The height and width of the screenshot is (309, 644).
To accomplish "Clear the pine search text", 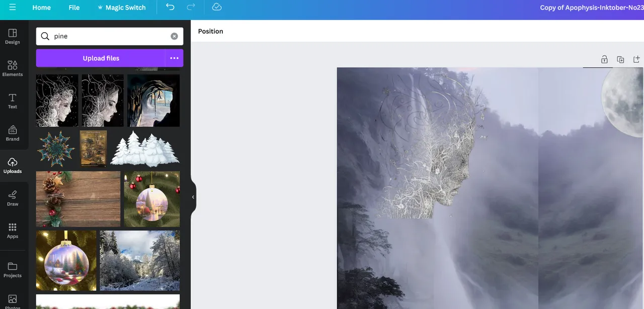I will [174, 36].
